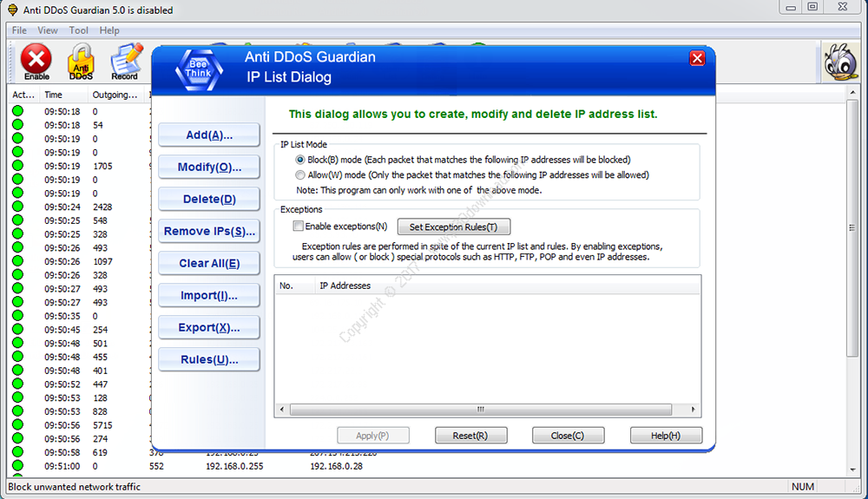Click green status dot for 09:51:00 row

pos(17,465)
